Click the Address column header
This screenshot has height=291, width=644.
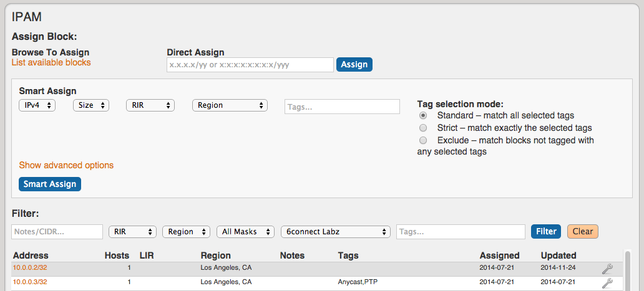pos(31,255)
